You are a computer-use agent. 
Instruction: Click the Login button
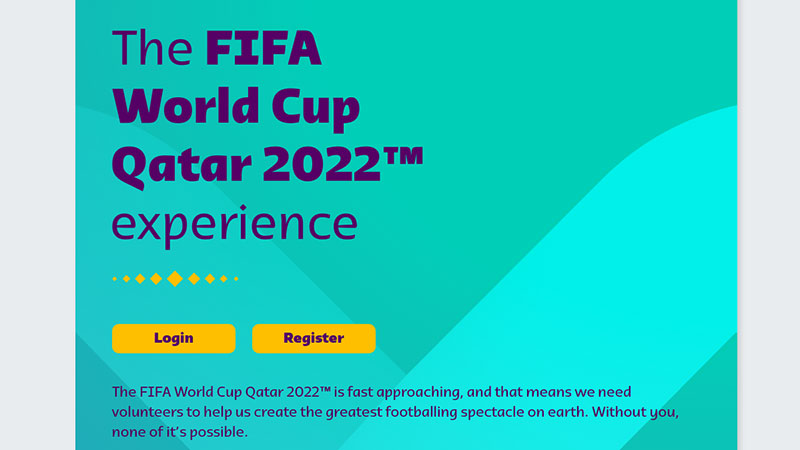click(173, 338)
